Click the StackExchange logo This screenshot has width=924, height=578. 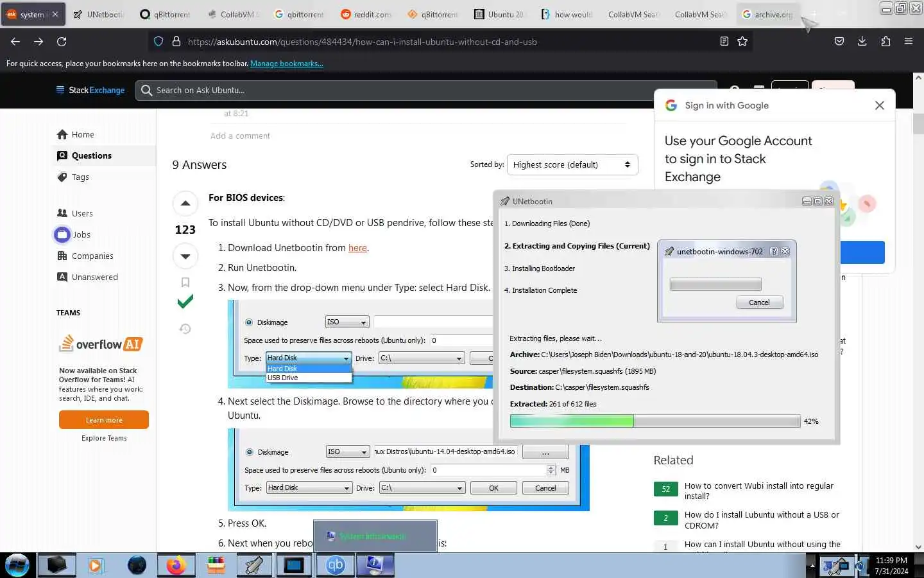tap(90, 90)
